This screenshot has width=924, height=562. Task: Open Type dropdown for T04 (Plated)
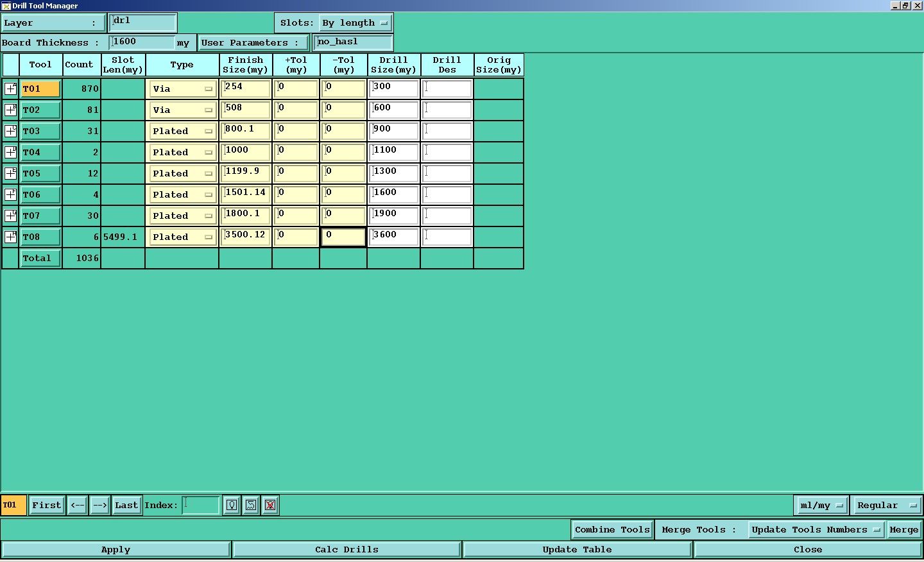click(182, 152)
